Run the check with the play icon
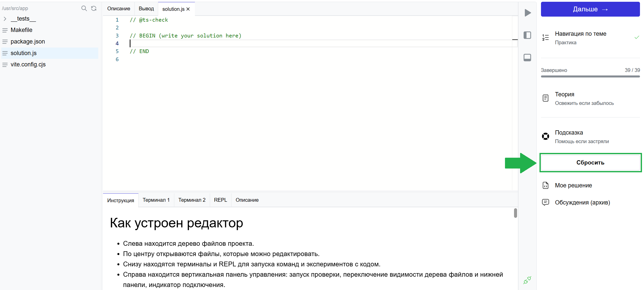644x290 pixels. coord(527,13)
